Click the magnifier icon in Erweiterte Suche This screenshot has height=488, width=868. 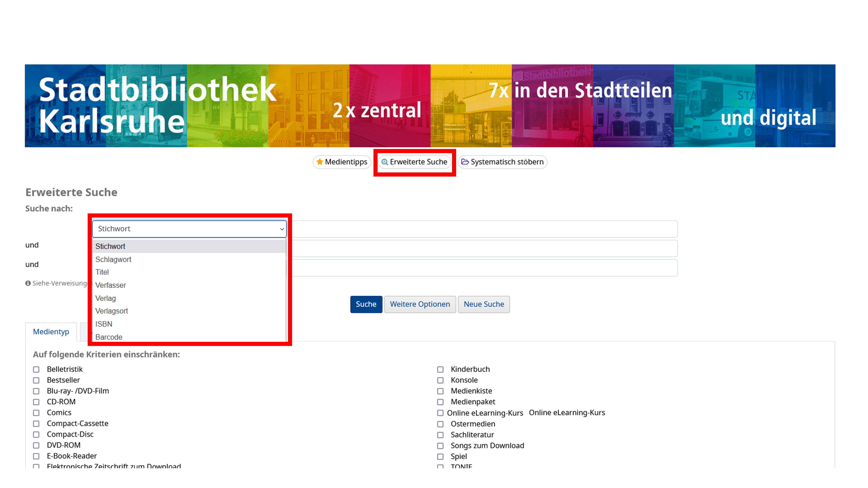[x=385, y=162]
